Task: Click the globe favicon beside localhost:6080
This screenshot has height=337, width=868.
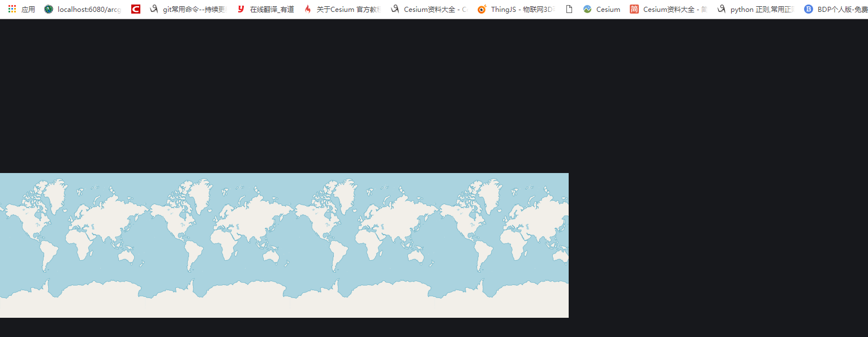Action: 49,9
